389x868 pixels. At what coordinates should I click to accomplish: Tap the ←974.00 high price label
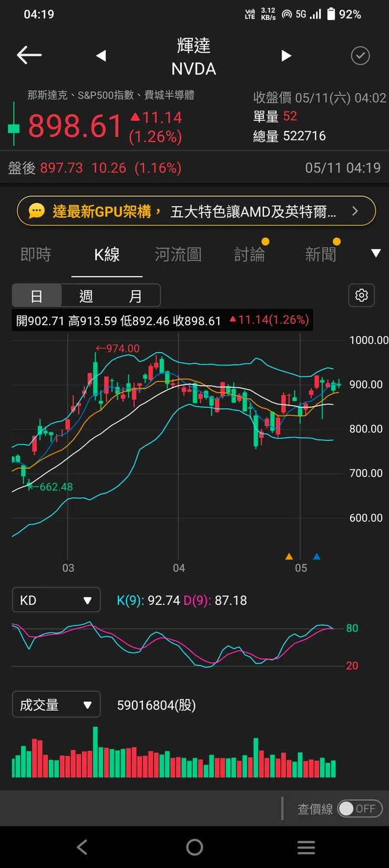click(x=118, y=349)
